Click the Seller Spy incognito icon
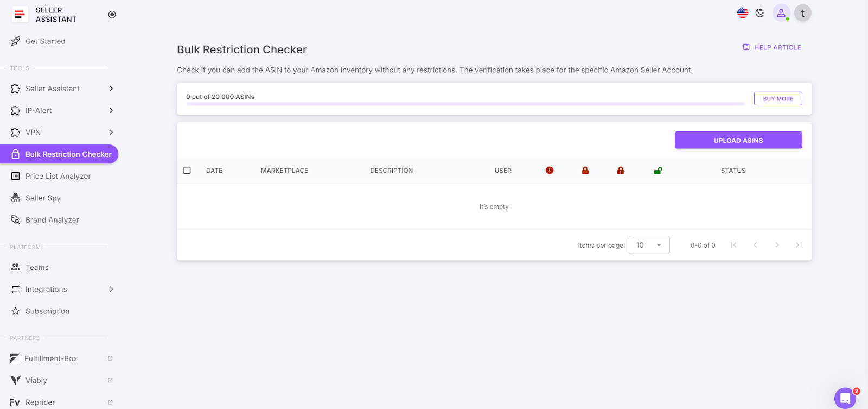 16,198
